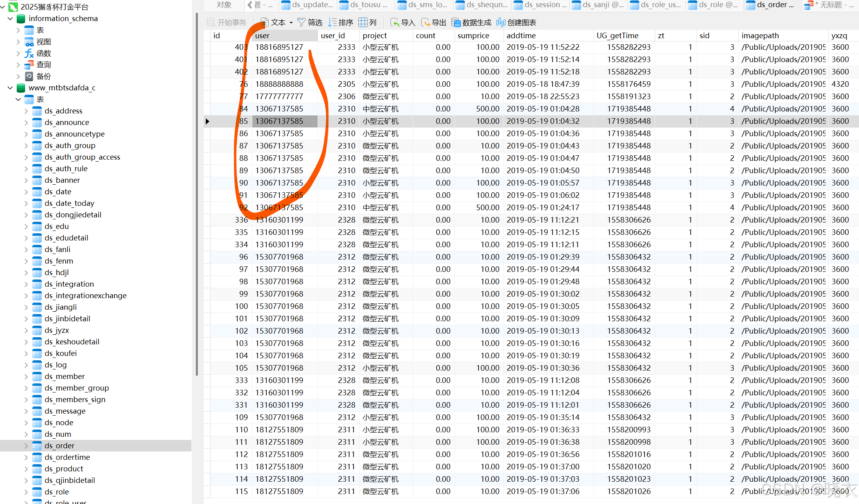Expand the 视图 views node
859x504 pixels.
(18, 42)
